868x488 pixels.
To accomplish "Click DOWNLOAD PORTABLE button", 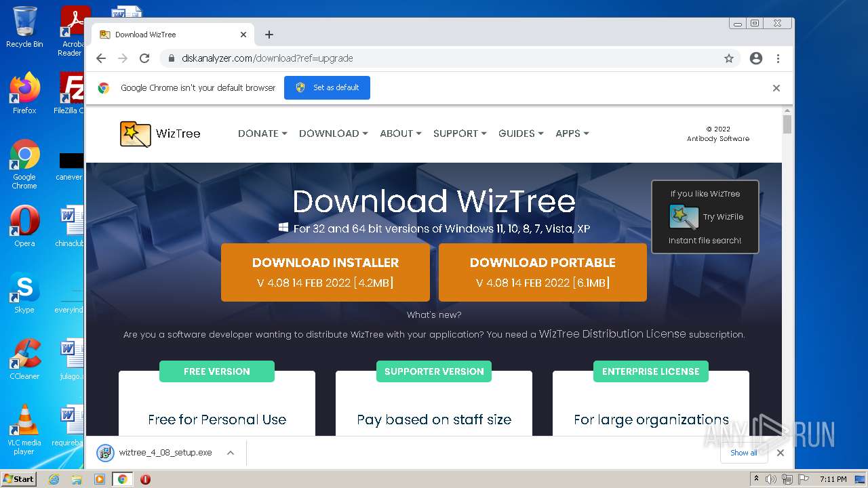I will pos(542,272).
